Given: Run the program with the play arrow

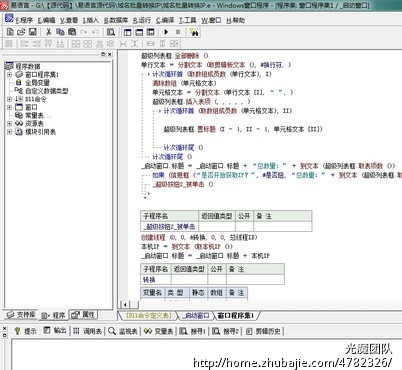Looking at the screenshot, I should 166,32.
